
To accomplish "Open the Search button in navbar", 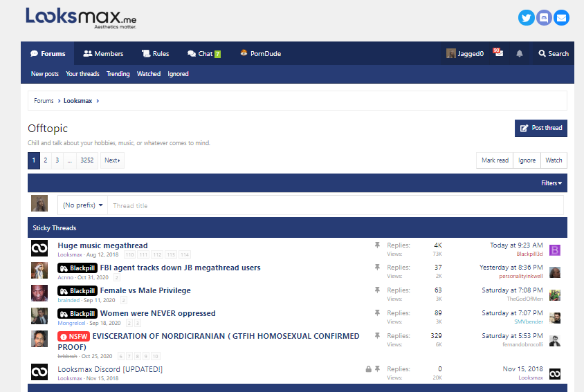I will point(554,54).
